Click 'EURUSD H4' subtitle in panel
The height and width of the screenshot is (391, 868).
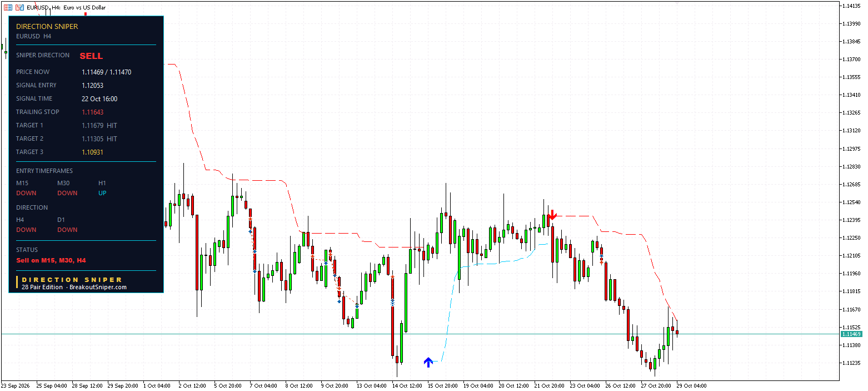pyautogui.click(x=34, y=36)
